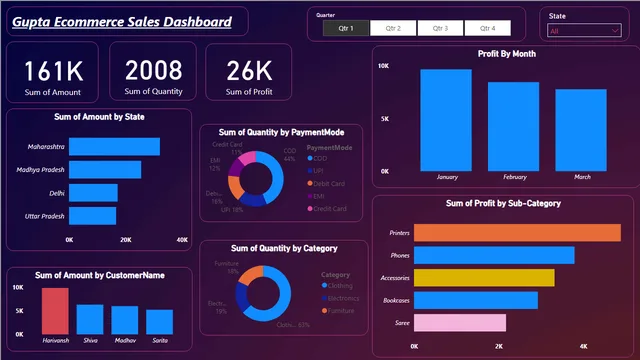
Task: Click the Clothing legend color marker
Action: pos(324,285)
